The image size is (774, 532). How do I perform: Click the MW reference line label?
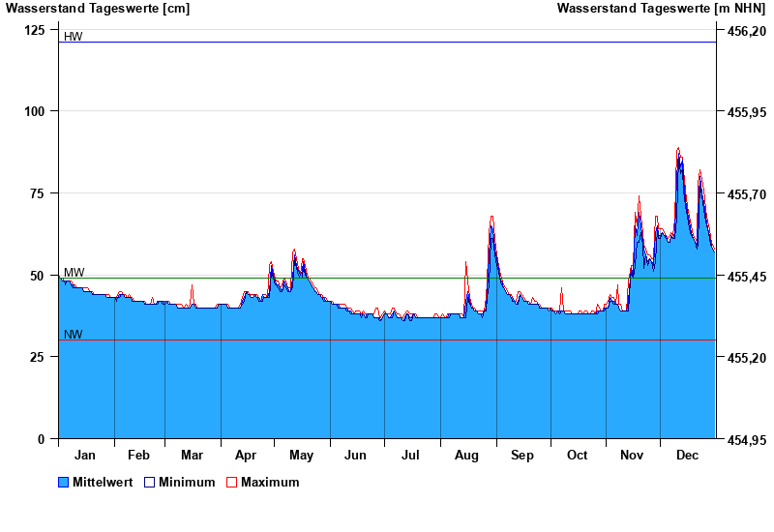[x=74, y=273]
